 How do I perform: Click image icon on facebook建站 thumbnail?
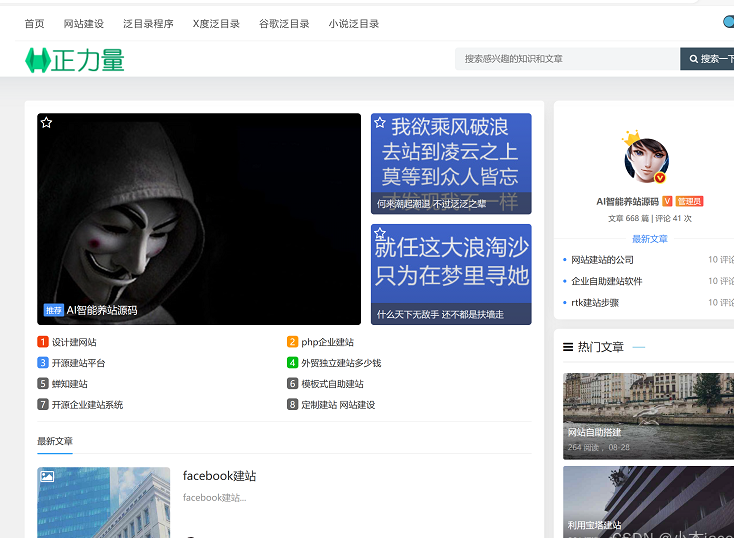pos(47,477)
